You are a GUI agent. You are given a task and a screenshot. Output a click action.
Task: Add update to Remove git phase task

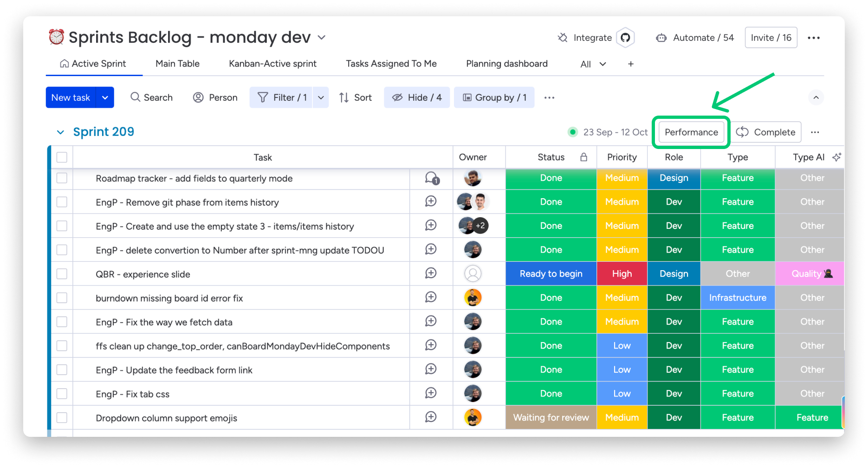431,201
